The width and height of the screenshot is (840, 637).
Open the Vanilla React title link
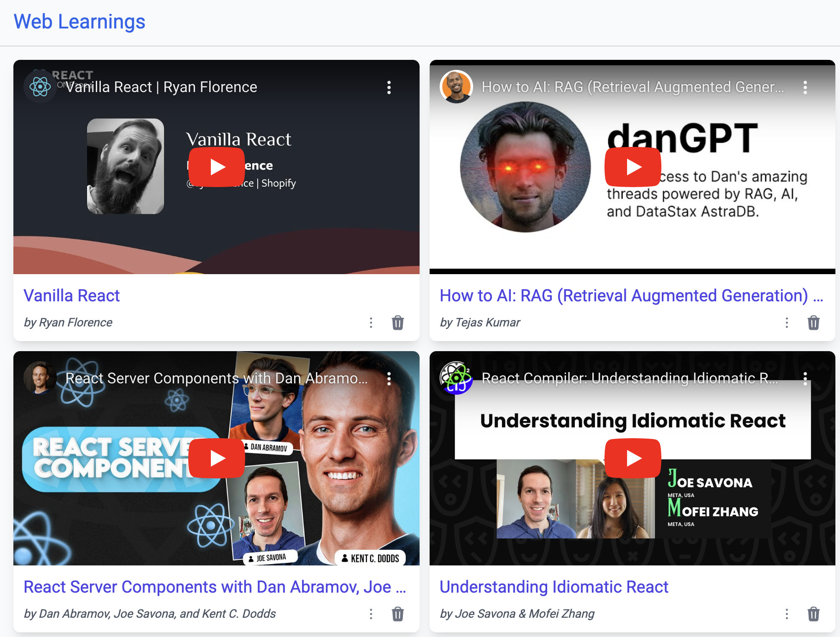[x=72, y=295]
